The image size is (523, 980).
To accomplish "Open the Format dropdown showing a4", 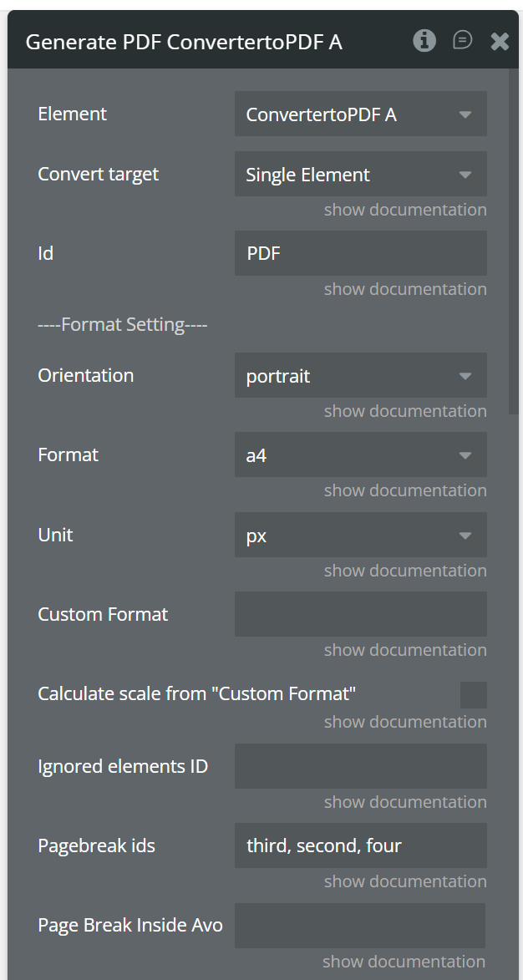I will [360, 455].
